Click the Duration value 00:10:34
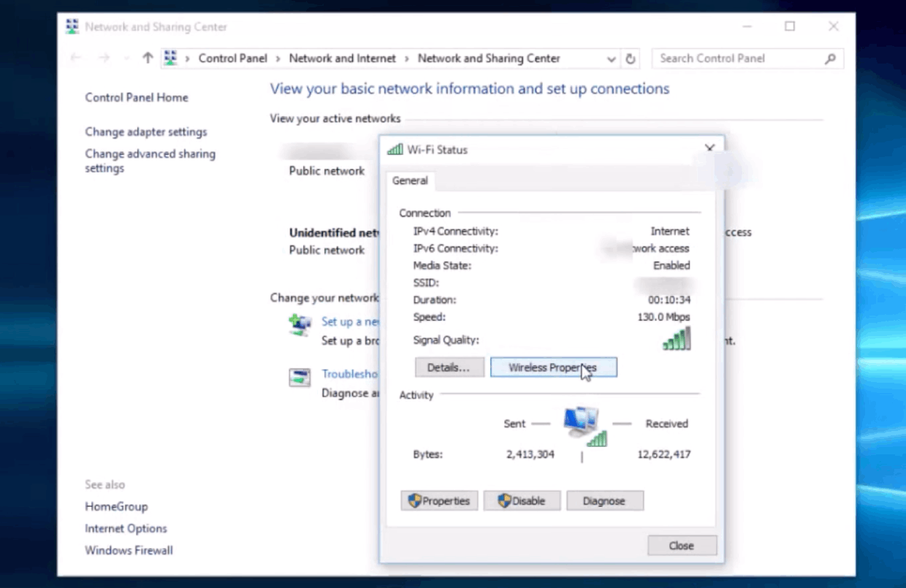This screenshot has width=906, height=588. [x=669, y=300]
